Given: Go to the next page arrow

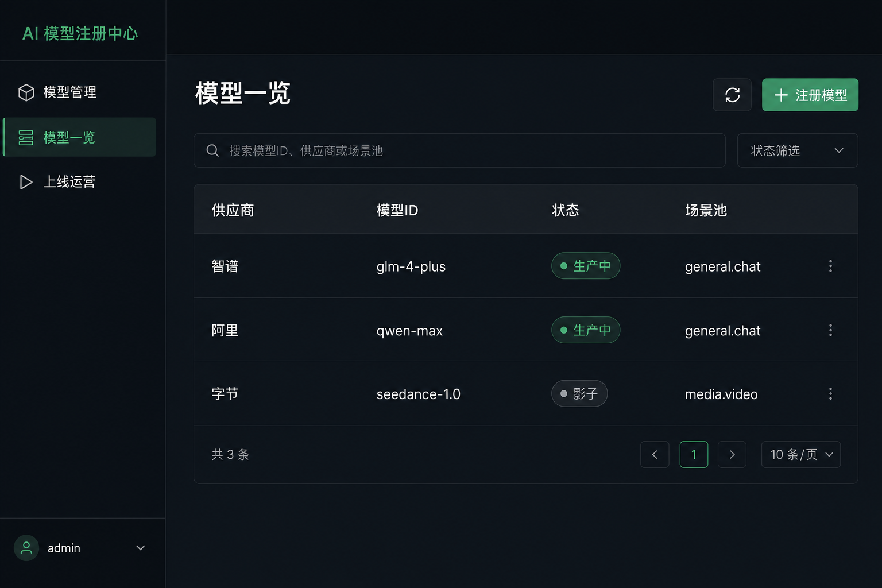Looking at the screenshot, I should (732, 454).
